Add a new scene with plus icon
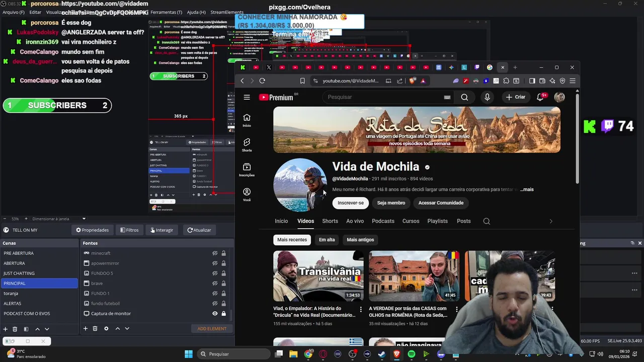The height and width of the screenshot is (362, 644). point(6,329)
